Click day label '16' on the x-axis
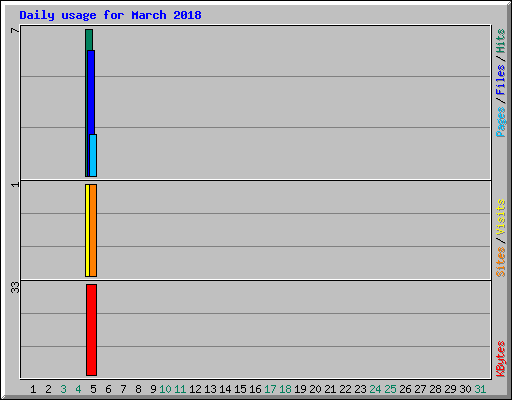 pyautogui.click(x=255, y=389)
